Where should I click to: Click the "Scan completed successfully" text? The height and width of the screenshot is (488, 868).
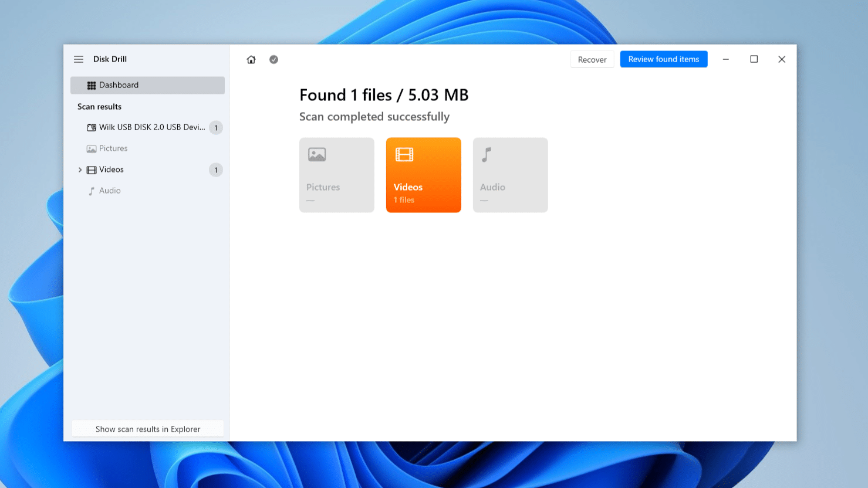coord(374,117)
